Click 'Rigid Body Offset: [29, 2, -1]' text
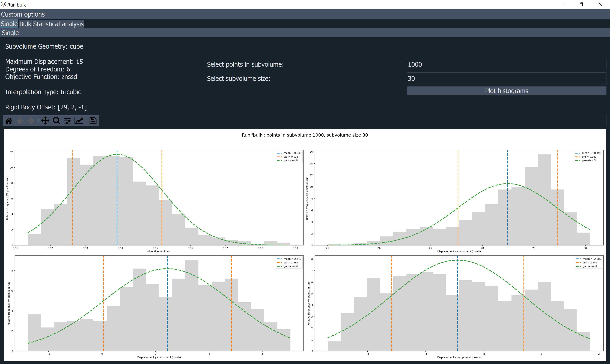Screen dimensions: 610x364 point(46,107)
